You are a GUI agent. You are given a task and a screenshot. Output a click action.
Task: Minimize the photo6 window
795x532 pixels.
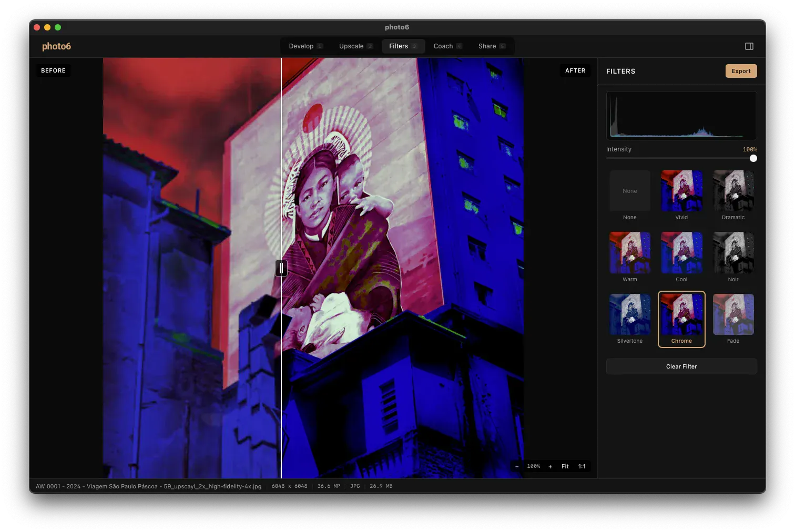tap(47, 27)
